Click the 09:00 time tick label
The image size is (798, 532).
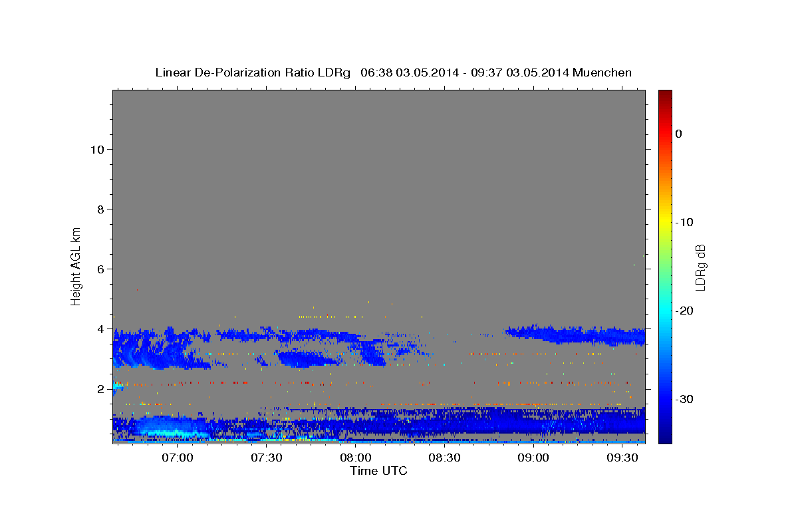pos(533,458)
